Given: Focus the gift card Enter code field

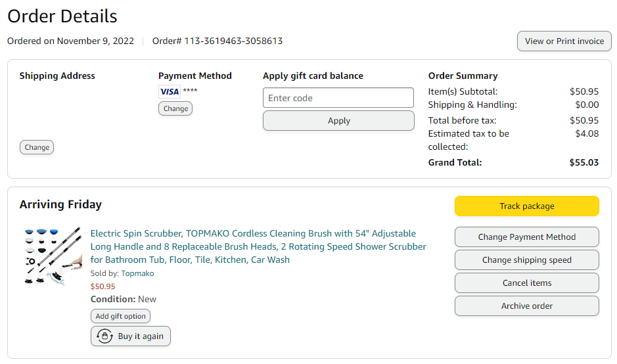Looking at the screenshot, I should coord(338,98).
